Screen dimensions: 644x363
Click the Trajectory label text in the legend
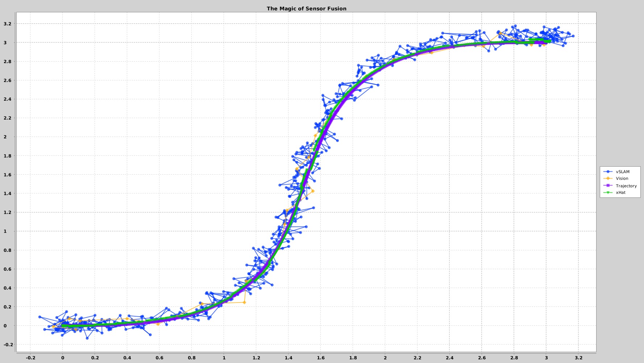(x=626, y=185)
